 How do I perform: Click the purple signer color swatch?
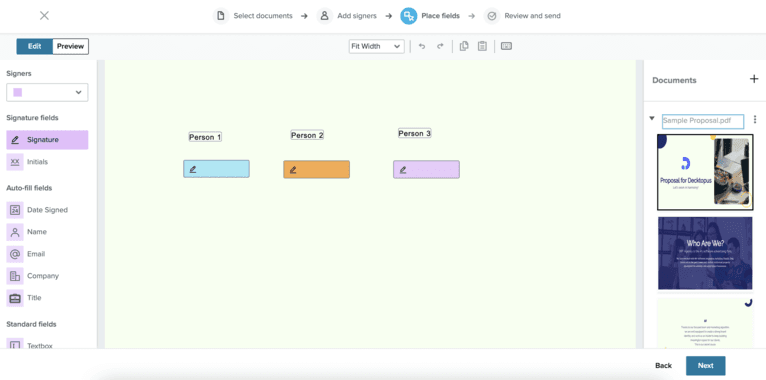pyautogui.click(x=18, y=92)
